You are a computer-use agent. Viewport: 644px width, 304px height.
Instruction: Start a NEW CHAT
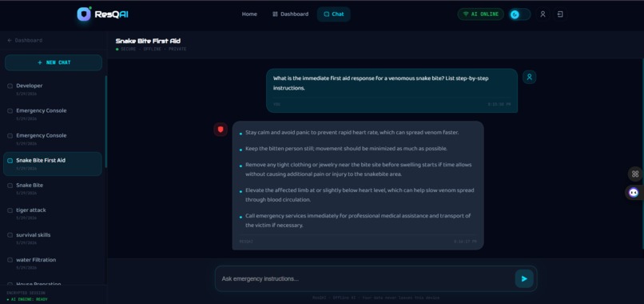click(54, 62)
